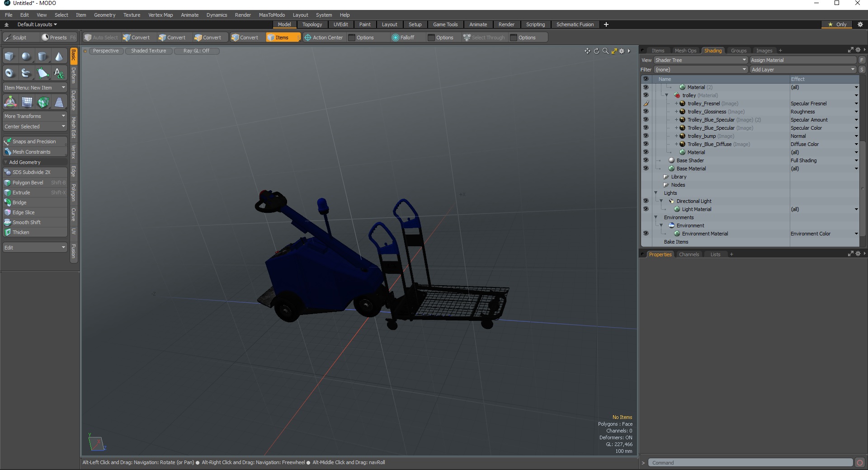The height and width of the screenshot is (470, 868).
Task: Toggle the Base Material visibility eye
Action: coord(646,169)
